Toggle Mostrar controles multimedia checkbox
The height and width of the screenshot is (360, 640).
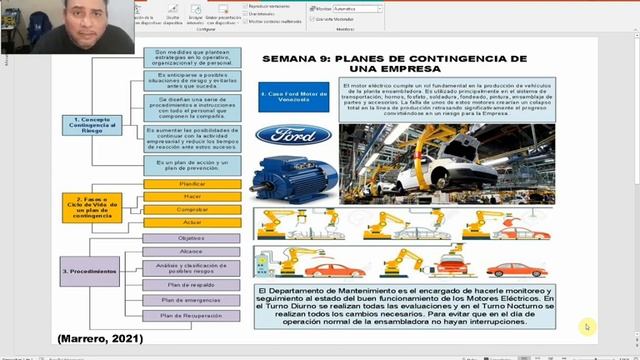click(x=245, y=21)
